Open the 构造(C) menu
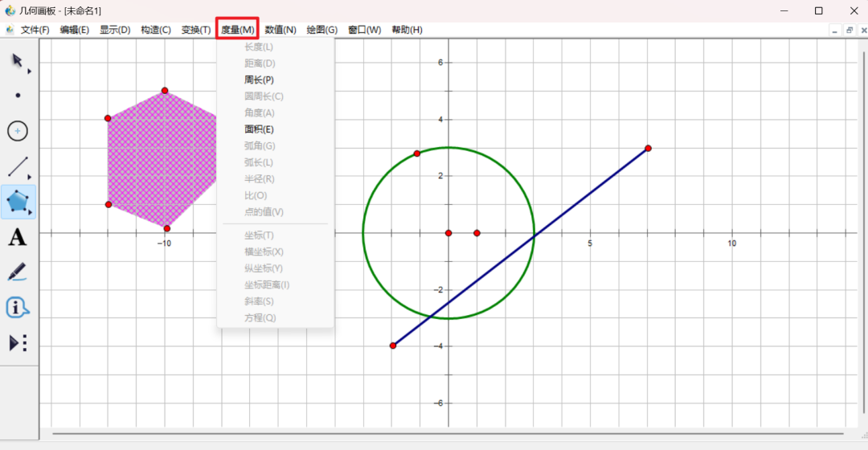Screen dimensions: 868x450 click(156, 30)
